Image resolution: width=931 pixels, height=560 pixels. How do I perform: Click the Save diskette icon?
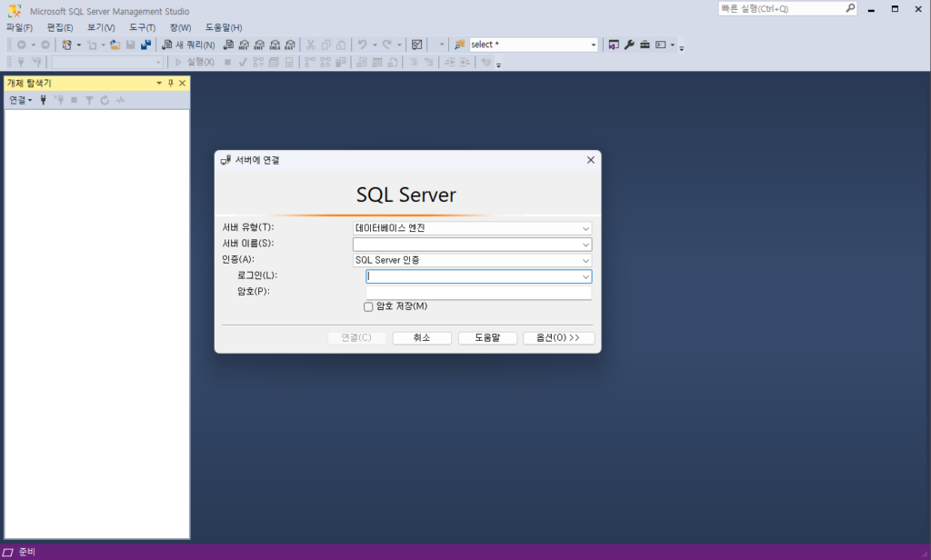click(130, 45)
